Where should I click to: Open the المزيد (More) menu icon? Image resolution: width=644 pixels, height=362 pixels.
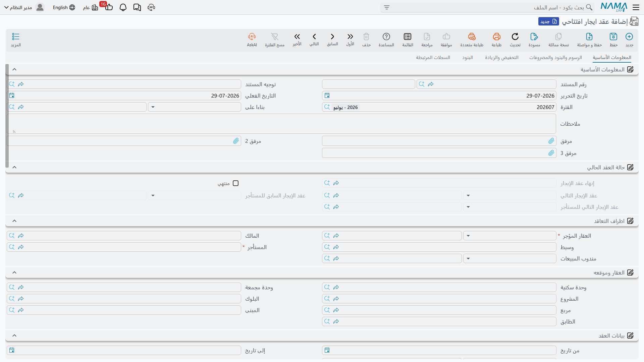(x=16, y=37)
